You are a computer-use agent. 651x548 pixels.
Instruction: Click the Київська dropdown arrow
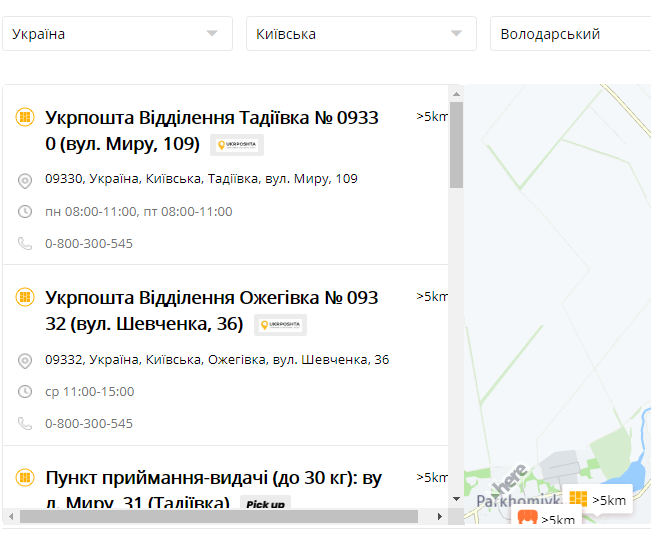coord(456,34)
